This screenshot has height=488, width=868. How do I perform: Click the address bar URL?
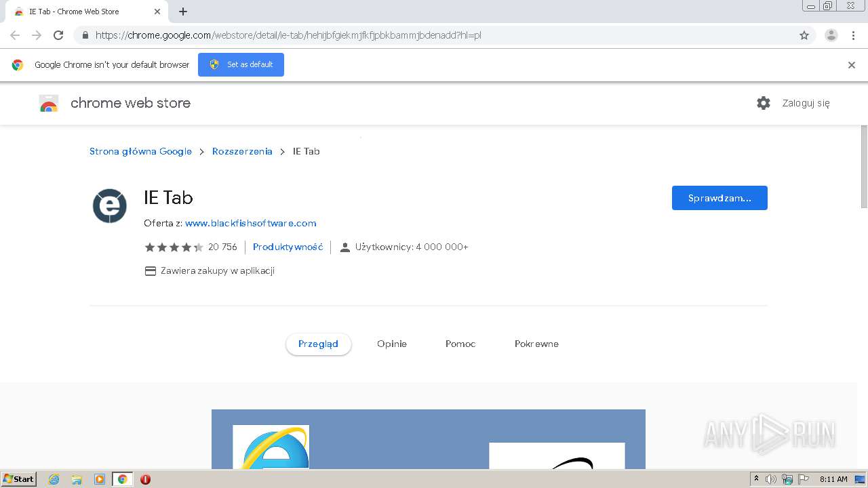pyautogui.click(x=288, y=35)
